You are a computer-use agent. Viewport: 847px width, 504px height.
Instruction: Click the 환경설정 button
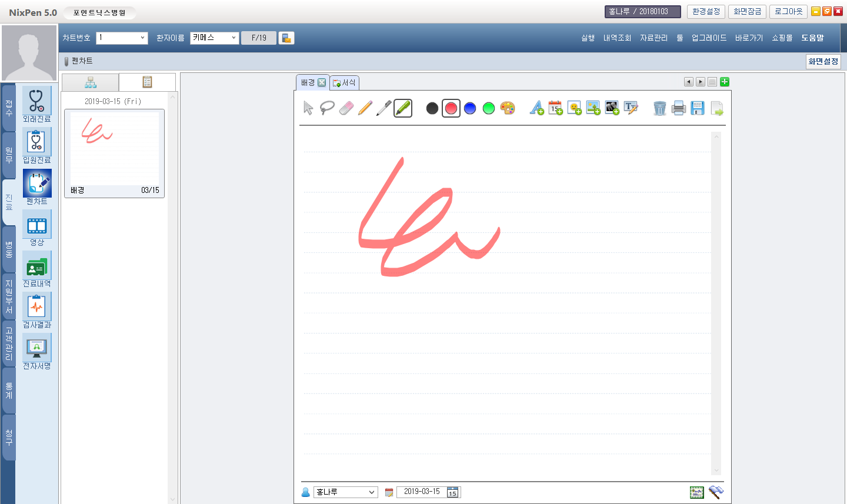point(706,12)
